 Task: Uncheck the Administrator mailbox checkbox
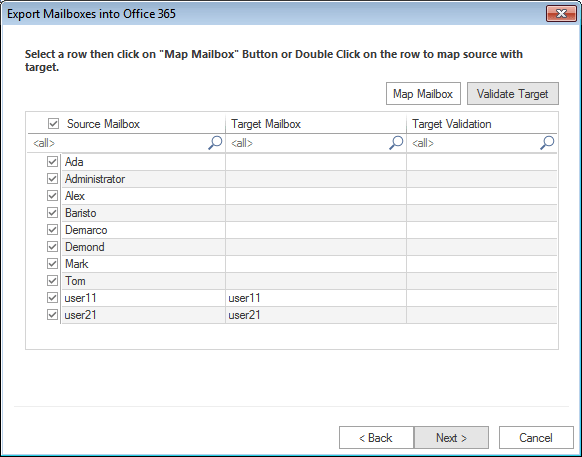tap(52, 179)
